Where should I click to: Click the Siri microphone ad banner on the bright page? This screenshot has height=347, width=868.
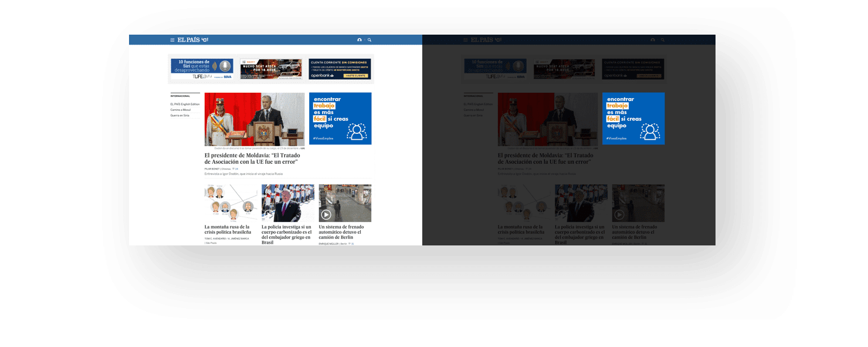pos(202,69)
